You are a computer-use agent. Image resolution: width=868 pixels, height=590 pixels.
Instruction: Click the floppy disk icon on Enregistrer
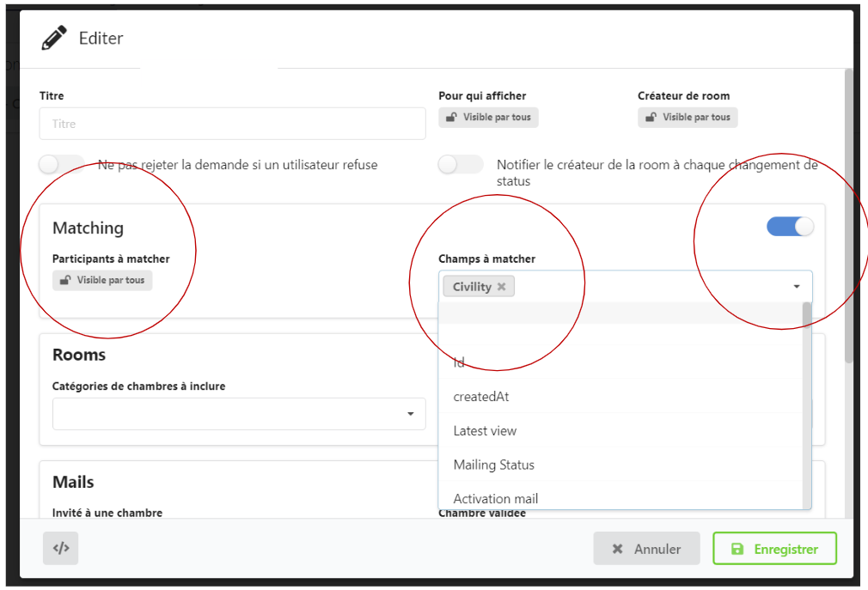click(737, 549)
